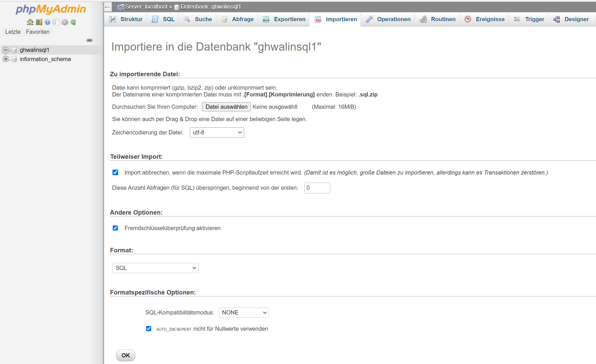Select the Importieren tab

tap(335, 19)
